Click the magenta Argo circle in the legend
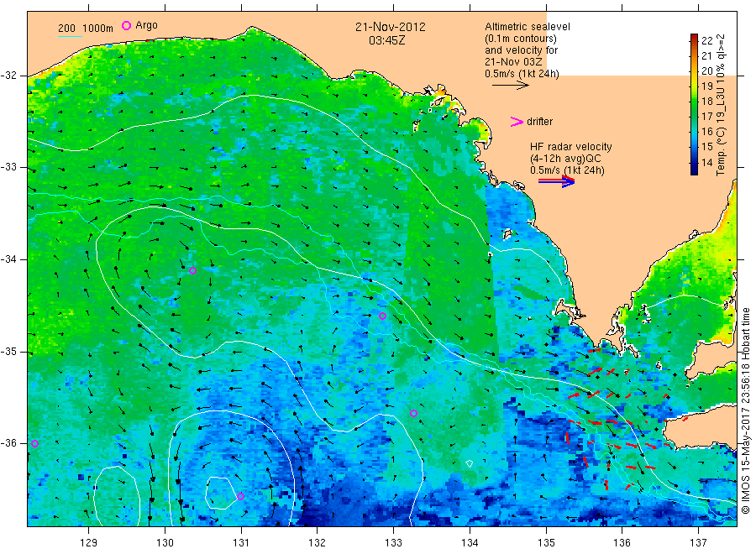Viewport: 756px width, 554px height. (x=126, y=25)
